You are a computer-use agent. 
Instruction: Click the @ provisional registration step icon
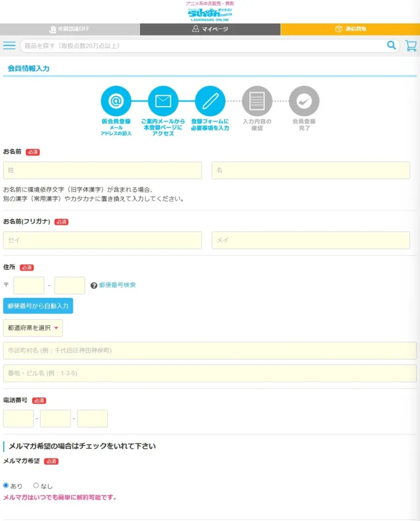(116, 101)
